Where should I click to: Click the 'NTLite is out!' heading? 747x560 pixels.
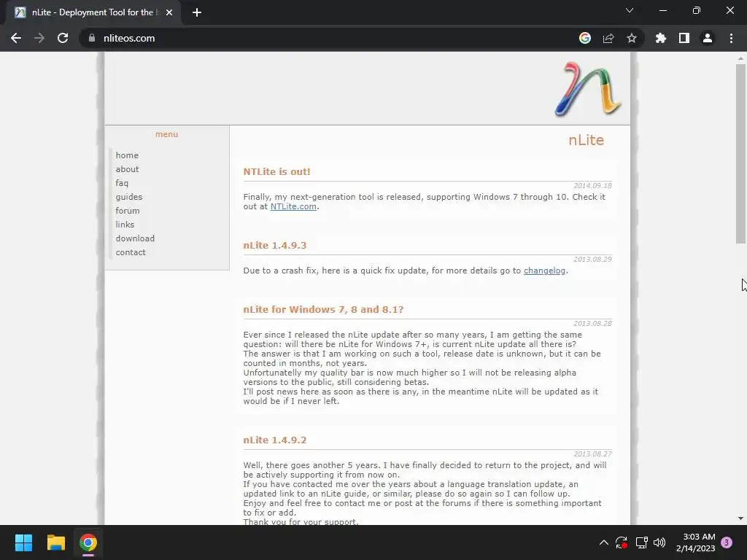[x=276, y=172]
